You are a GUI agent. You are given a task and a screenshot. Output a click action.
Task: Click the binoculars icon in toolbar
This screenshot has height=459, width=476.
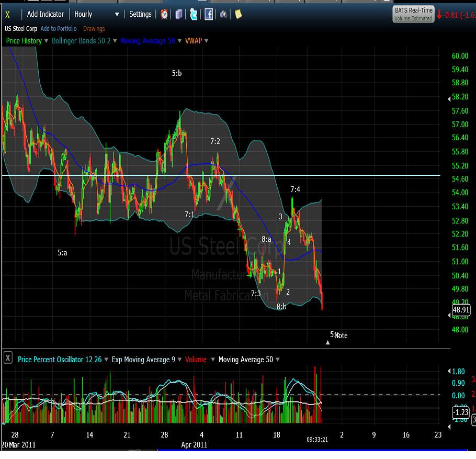point(223,14)
